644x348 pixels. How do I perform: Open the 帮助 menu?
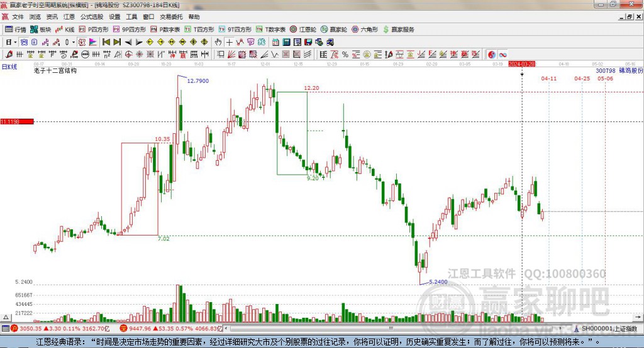tap(194, 17)
